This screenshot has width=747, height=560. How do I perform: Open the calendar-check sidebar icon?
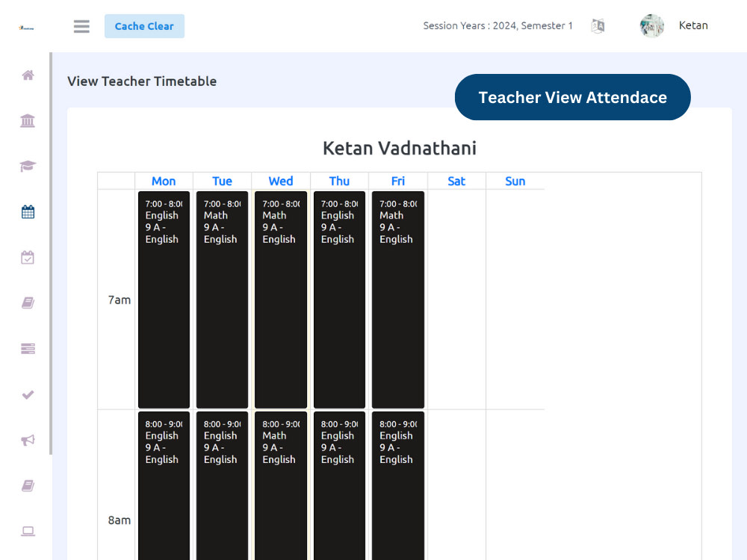(x=28, y=258)
